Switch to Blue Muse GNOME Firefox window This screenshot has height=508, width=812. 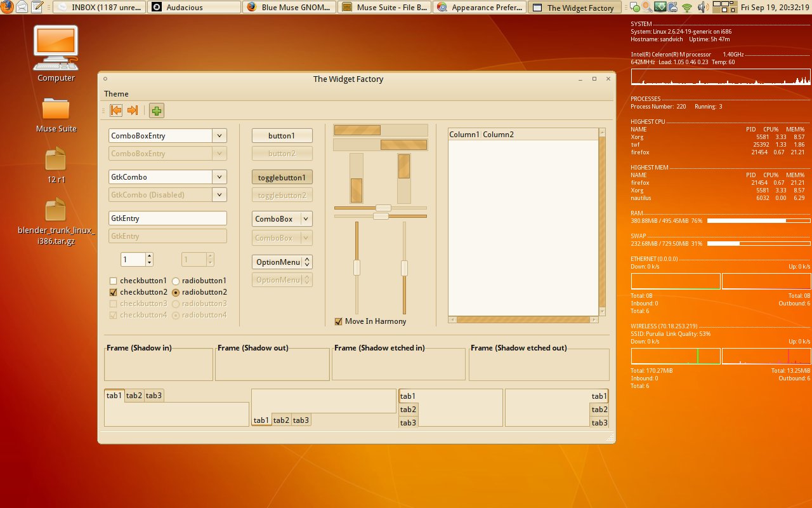pyautogui.click(x=289, y=8)
